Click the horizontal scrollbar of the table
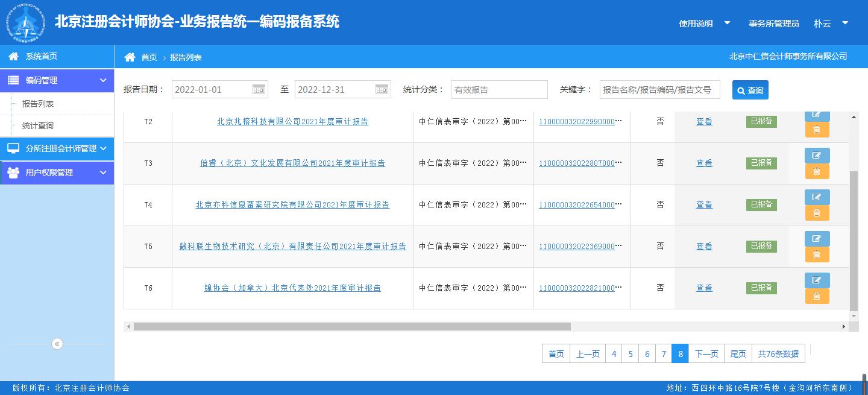Screen dimensions: 868x395 pos(352,326)
